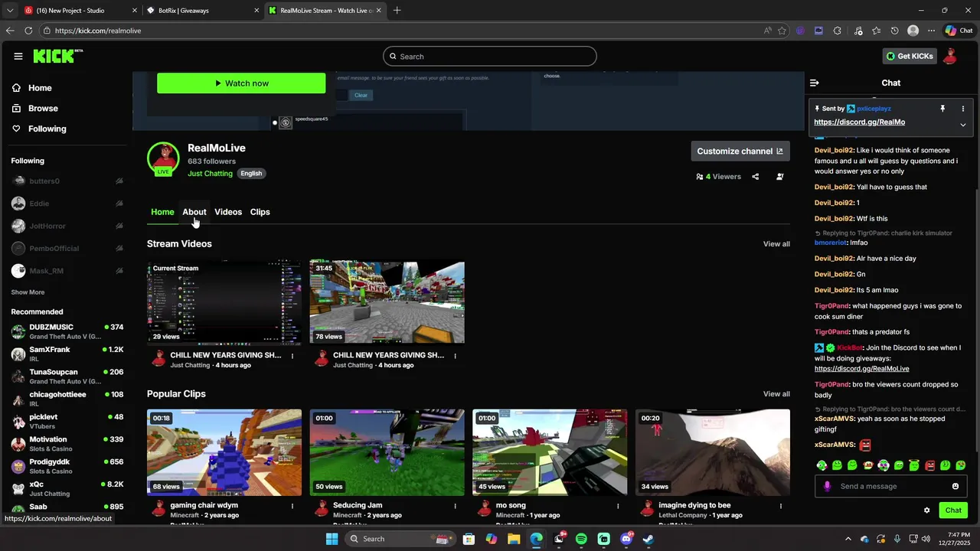980x551 pixels.
Task: Open Steam from the taskbar
Action: pos(648,539)
